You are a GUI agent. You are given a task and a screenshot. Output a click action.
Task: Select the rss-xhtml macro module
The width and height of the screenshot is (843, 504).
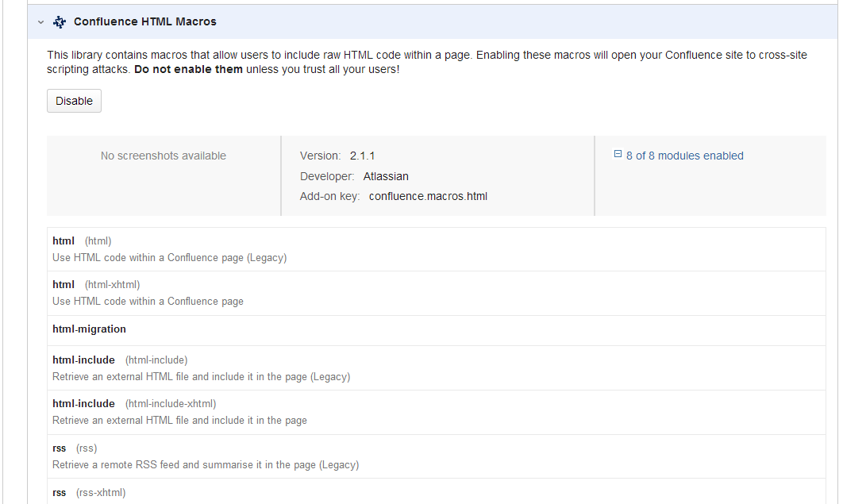click(59, 492)
